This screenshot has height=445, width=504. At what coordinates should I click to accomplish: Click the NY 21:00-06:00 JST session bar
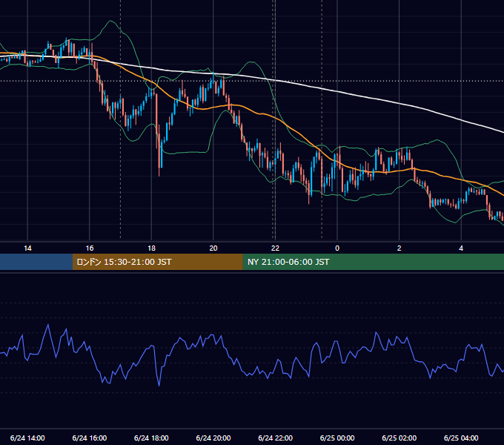click(373, 262)
